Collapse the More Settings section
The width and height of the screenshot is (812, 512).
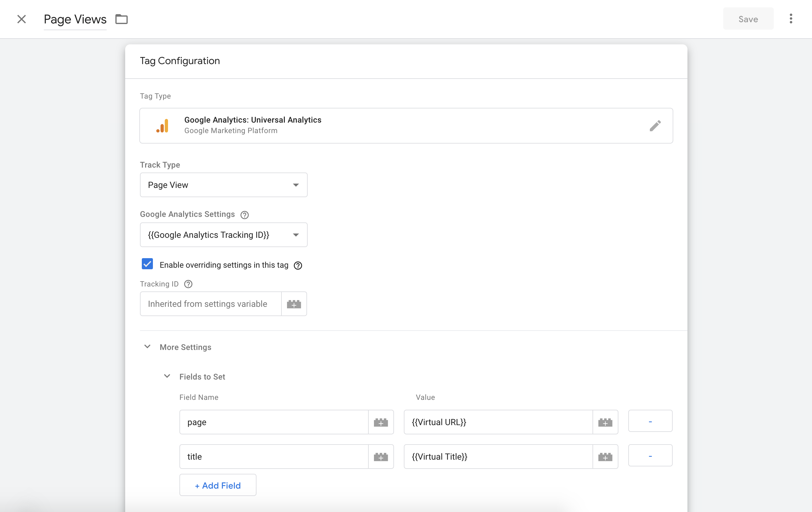[x=147, y=347]
